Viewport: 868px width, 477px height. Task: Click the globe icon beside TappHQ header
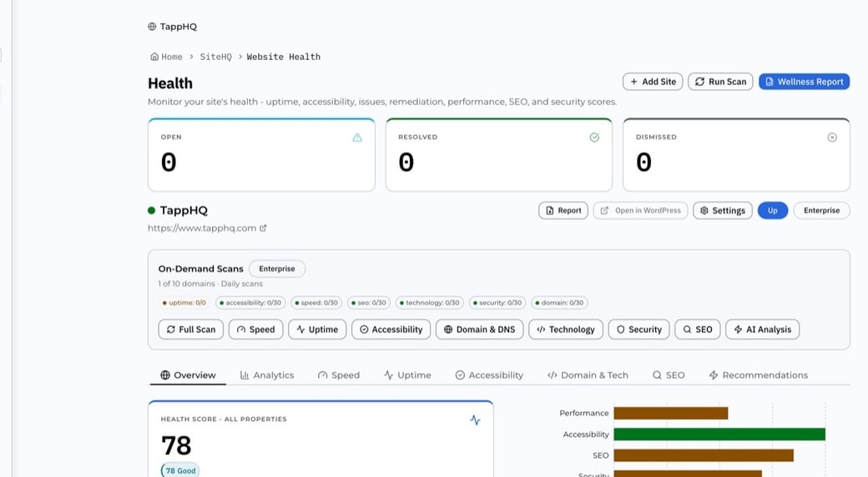pos(152,27)
